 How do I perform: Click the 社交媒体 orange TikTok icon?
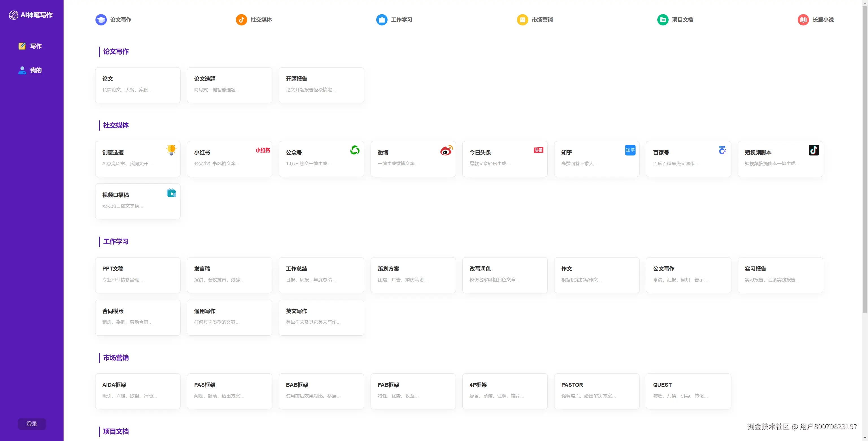coord(241,20)
